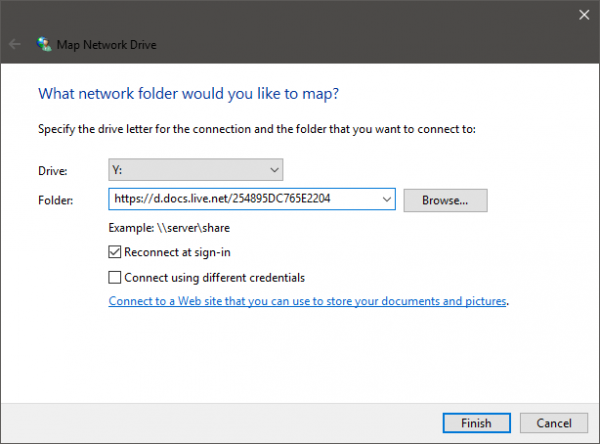The image size is (600, 444).
Task: Click the Example \\server\share hint text
Action: coord(169,228)
